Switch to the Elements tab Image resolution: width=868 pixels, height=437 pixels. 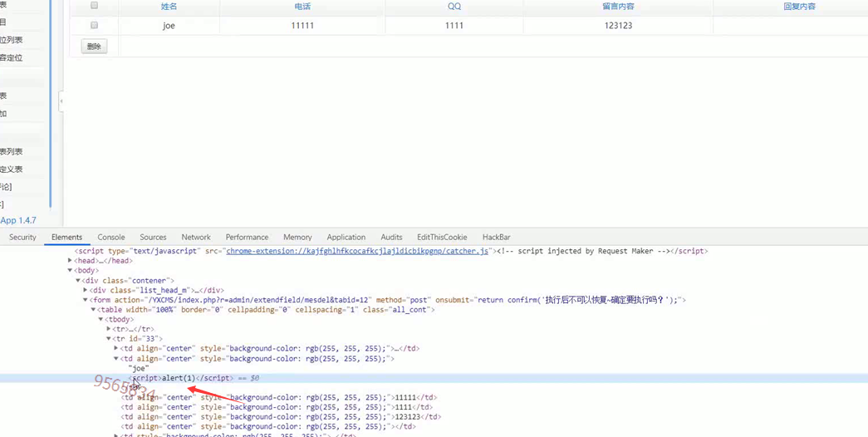(67, 237)
